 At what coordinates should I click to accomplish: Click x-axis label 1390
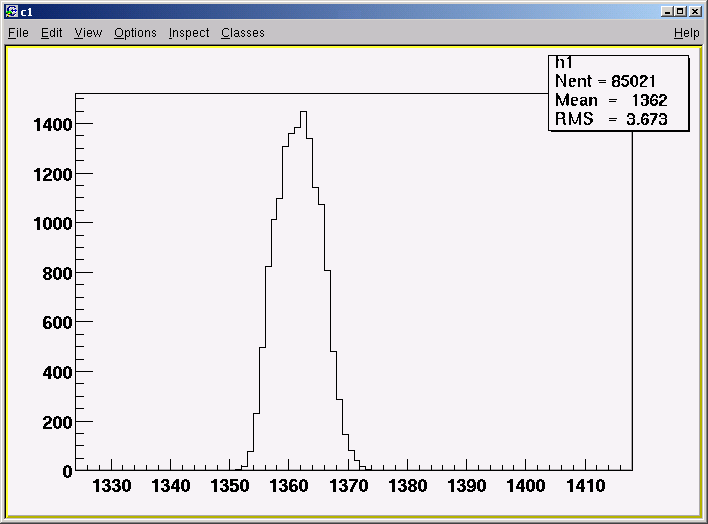click(x=467, y=486)
